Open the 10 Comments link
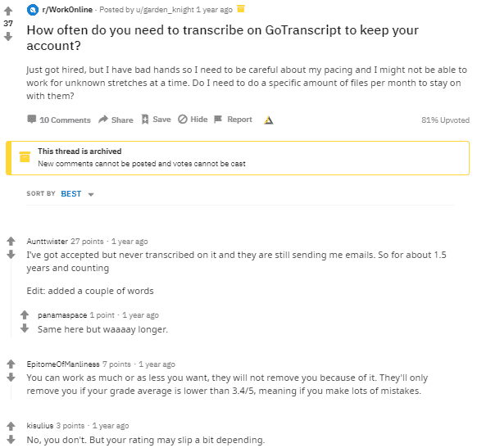 click(59, 120)
